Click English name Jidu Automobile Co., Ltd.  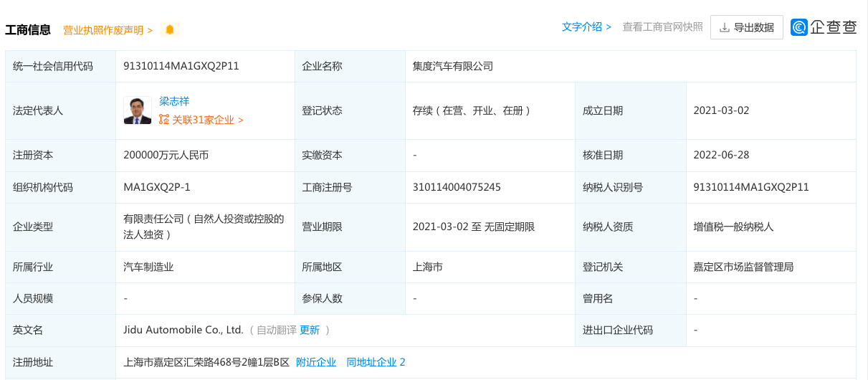click(x=183, y=330)
